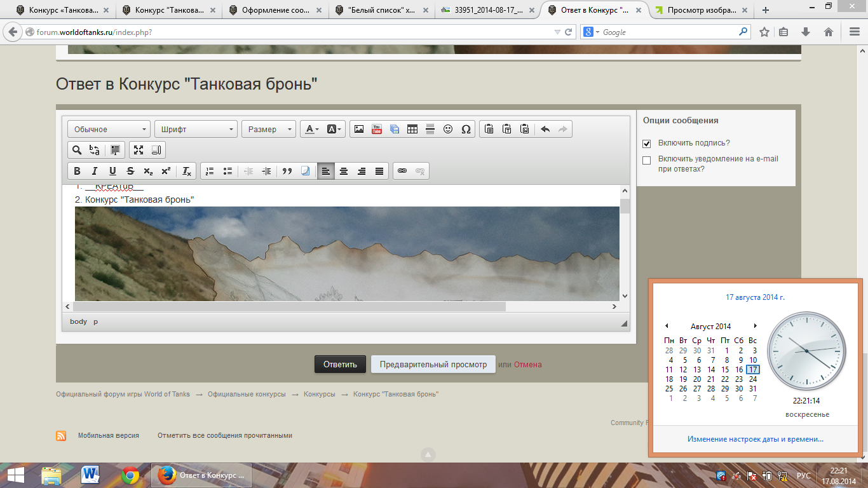Go to next month in calendar

(755, 326)
